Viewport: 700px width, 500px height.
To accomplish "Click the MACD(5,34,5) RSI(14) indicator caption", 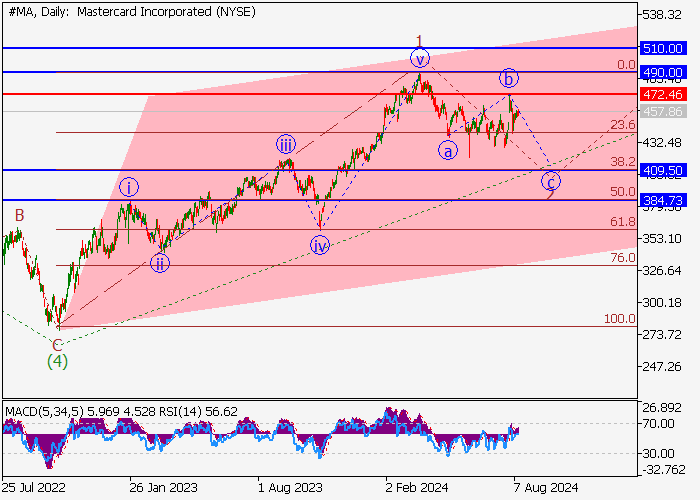I will point(121,411).
